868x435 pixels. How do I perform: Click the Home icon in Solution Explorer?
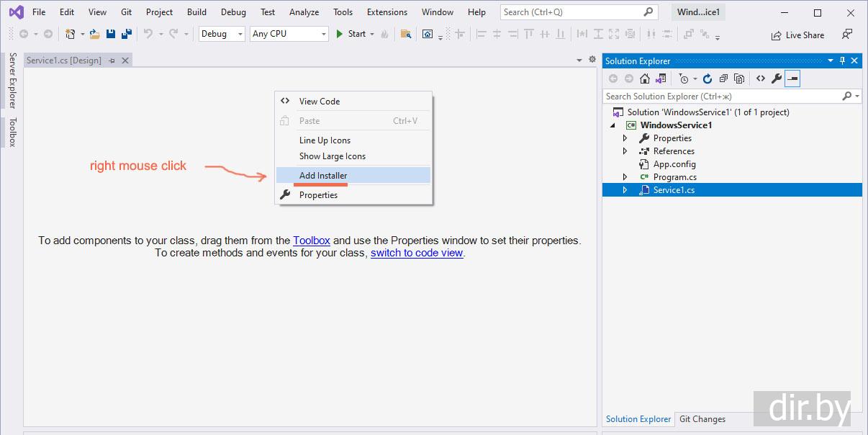645,79
